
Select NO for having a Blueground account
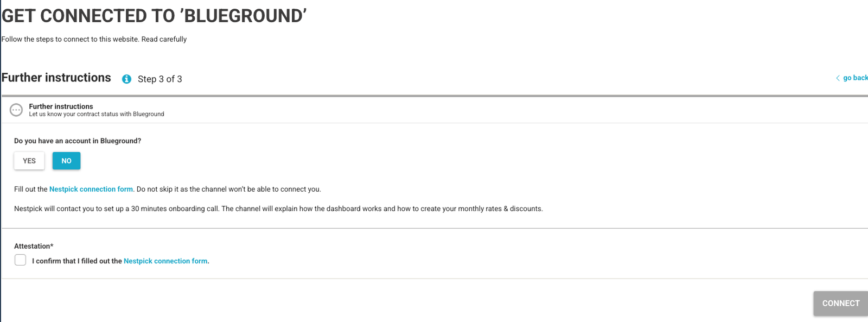coord(66,161)
